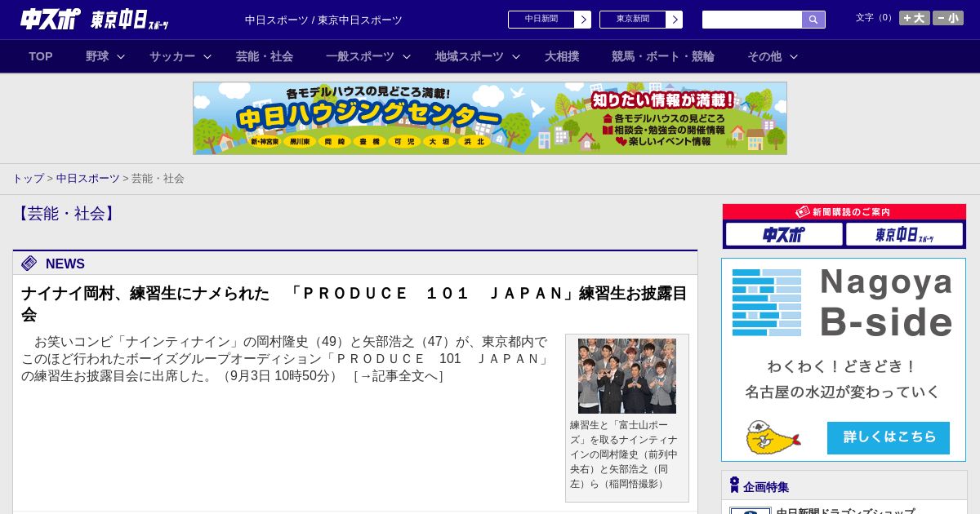Open 地域スポーツ navigation menu

pyautogui.click(x=470, y=56)
